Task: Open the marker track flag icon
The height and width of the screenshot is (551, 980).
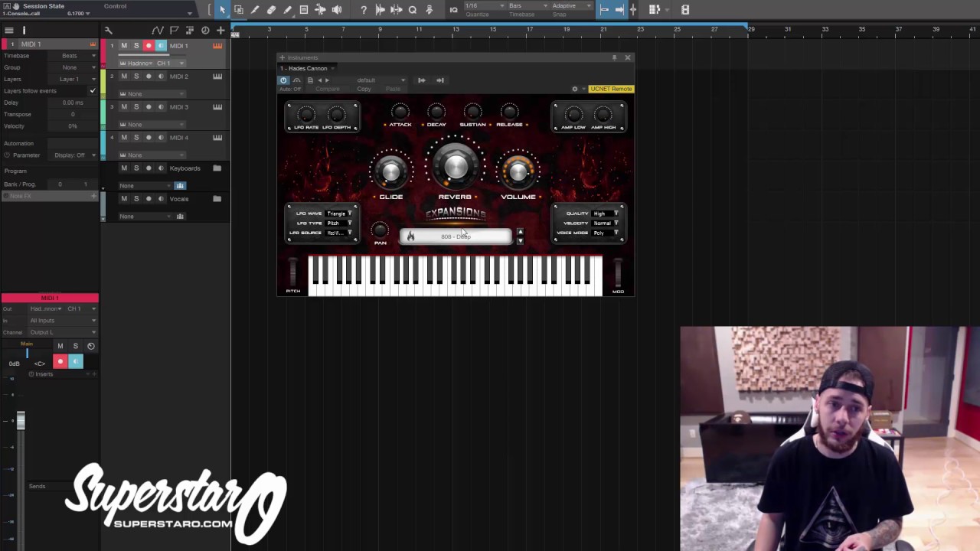Action: coord(174,31)
